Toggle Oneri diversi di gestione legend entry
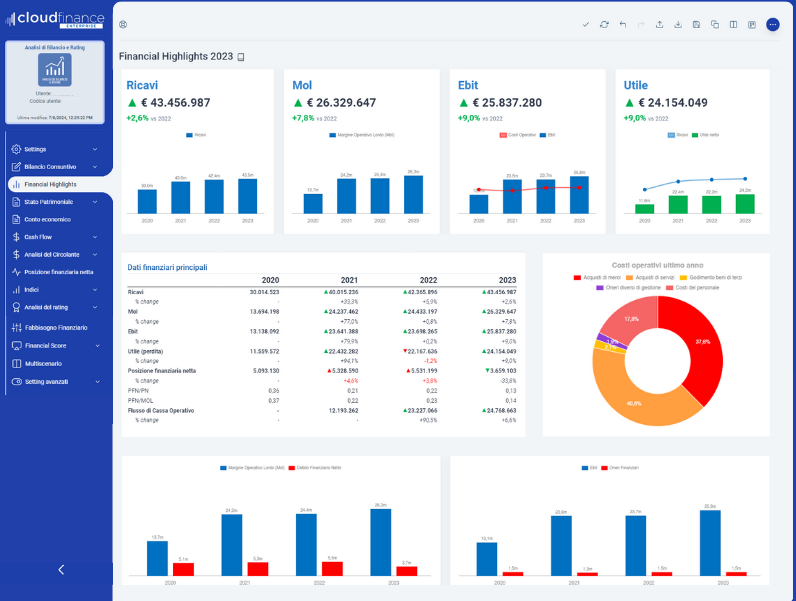The width and height of the screenshot is (796, 601). pos(628,288)
